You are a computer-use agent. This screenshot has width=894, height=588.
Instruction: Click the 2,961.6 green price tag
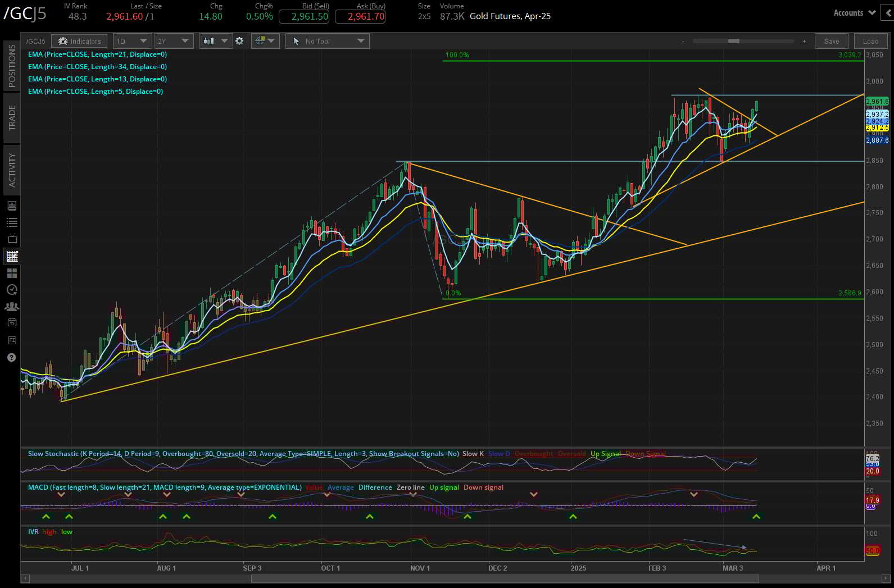coord(877,102)
